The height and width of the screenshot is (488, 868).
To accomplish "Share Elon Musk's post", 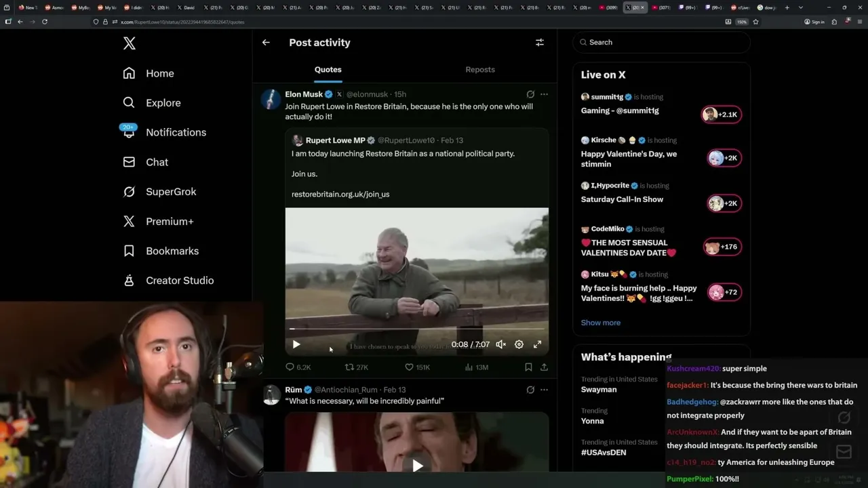I will tap(544, 367).
